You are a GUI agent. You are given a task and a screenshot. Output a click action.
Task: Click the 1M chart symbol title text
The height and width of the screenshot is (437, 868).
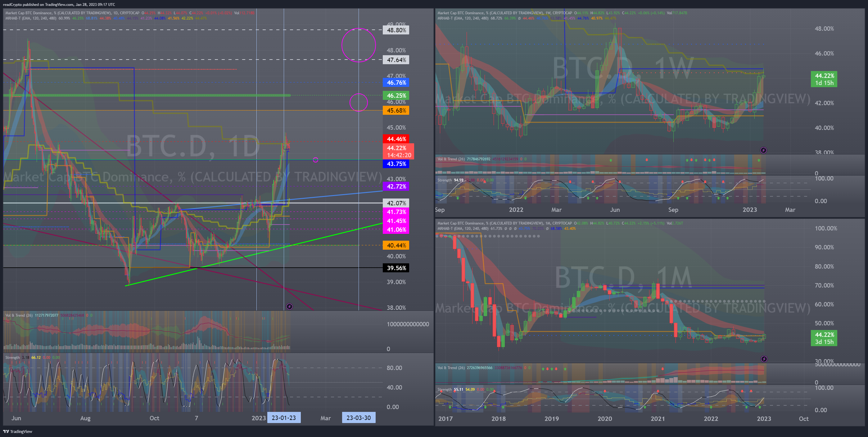click(504, 223)
